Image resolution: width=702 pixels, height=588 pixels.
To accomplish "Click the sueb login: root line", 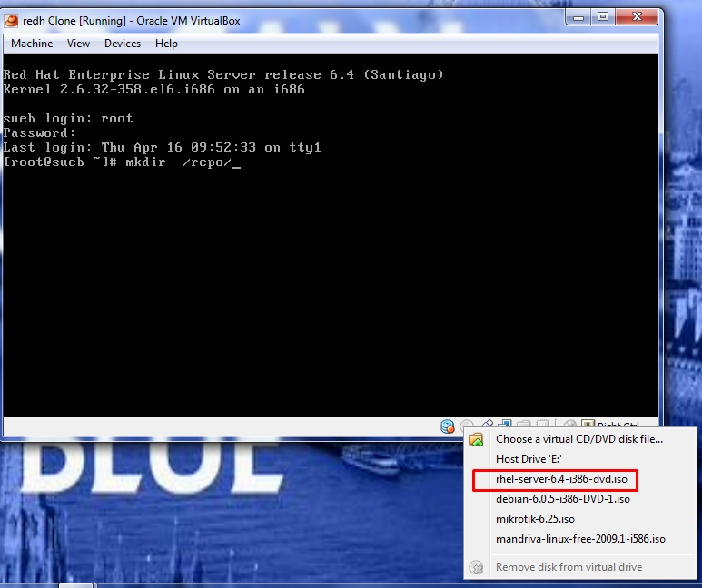I will [x=68, y=119].
